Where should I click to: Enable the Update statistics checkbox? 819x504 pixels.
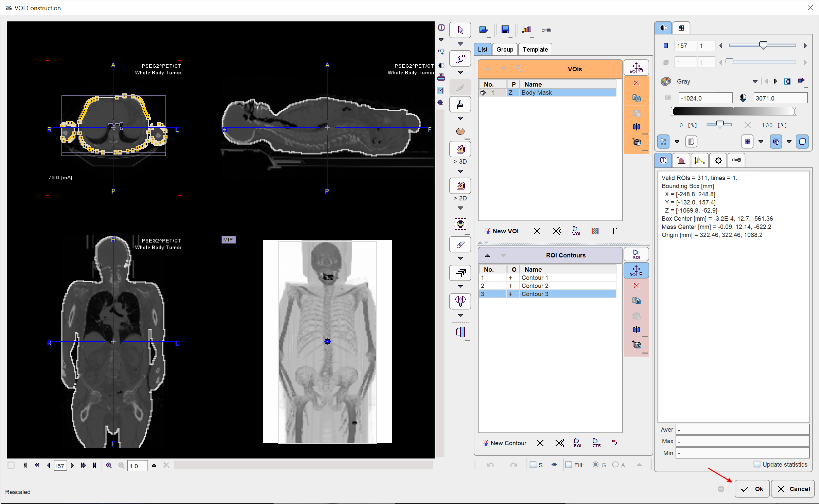[757, 464]
